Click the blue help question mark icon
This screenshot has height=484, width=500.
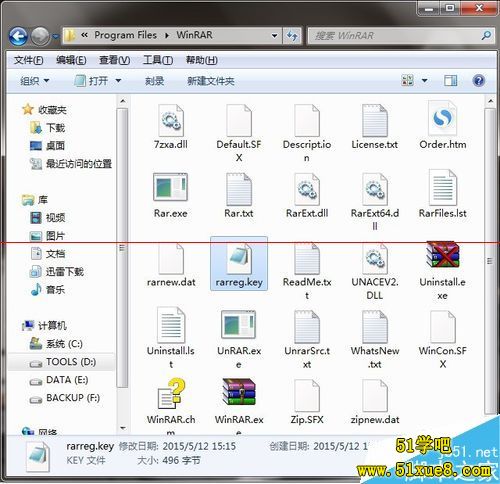pos(479,81)
